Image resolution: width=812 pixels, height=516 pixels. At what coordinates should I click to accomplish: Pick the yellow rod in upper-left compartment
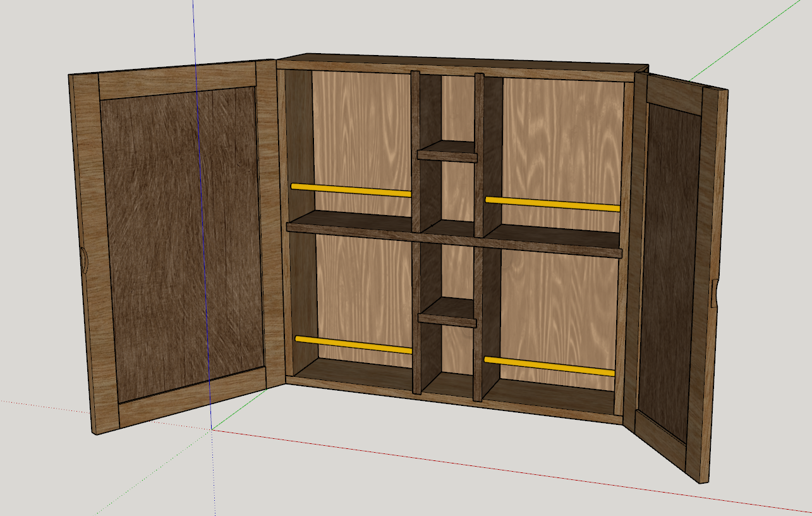[351, 190]
